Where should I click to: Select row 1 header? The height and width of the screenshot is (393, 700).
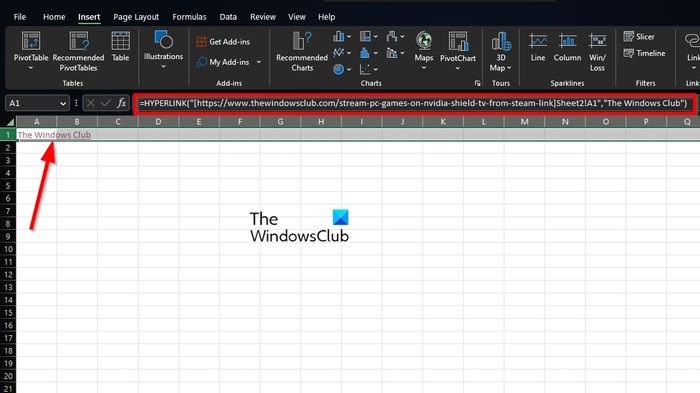pyautogui.click(x=8, y=134)
